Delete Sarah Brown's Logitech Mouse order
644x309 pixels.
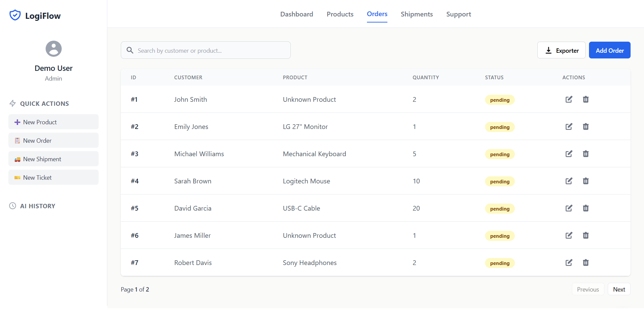coord(586,181)
